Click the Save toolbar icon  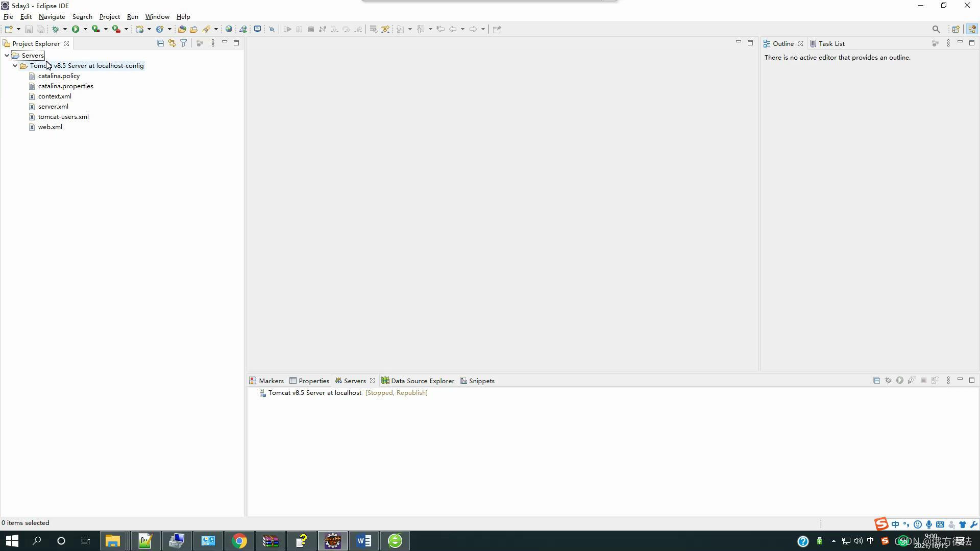tap(29, 29)
